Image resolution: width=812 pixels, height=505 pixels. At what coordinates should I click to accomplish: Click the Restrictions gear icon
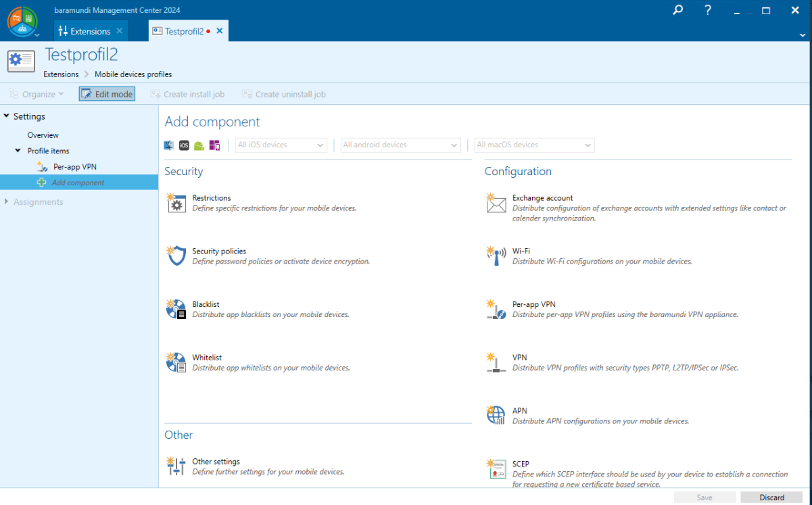176,203
